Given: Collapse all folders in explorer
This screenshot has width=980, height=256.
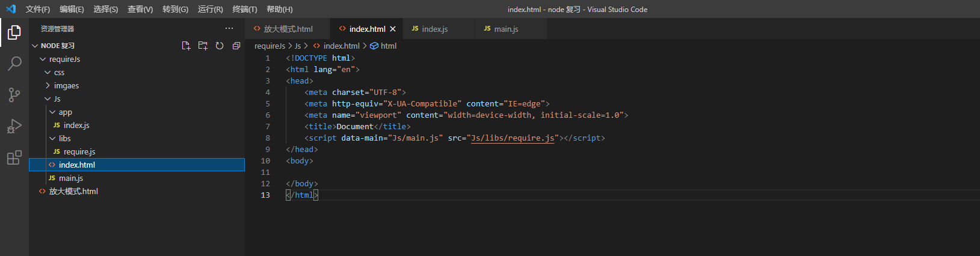Looking at the screenshot, I should point(236,46).
